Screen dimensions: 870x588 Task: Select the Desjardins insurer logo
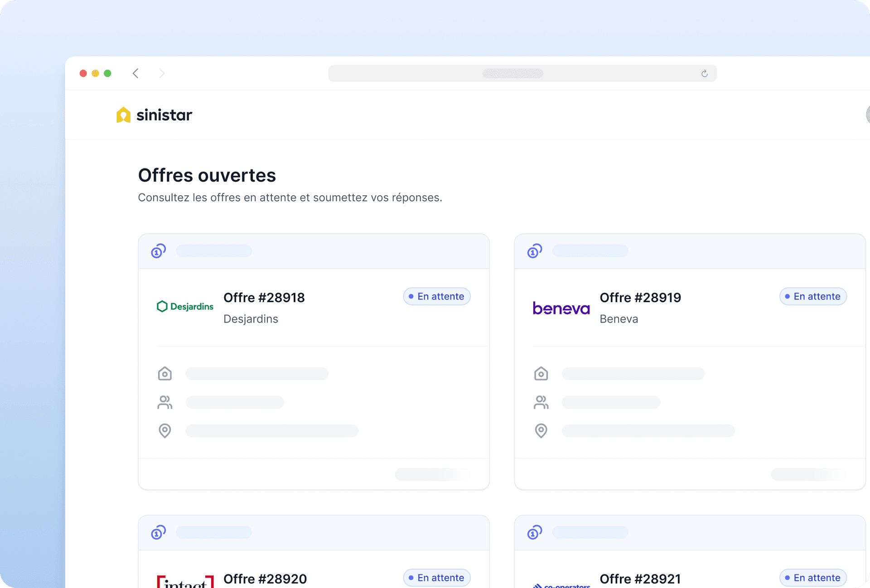(185, 306)
